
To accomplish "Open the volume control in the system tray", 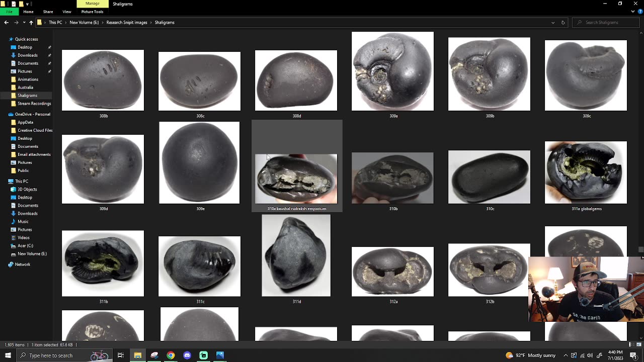I will point(590,355).
